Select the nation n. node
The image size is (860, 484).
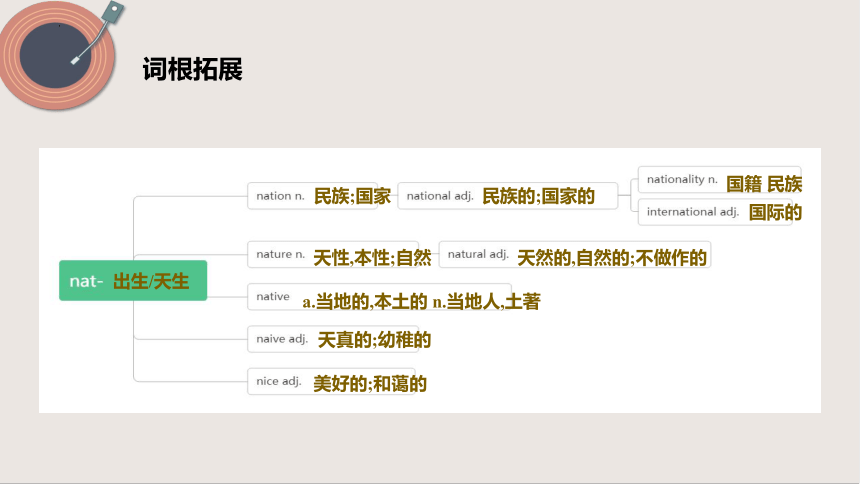point(312,196)
